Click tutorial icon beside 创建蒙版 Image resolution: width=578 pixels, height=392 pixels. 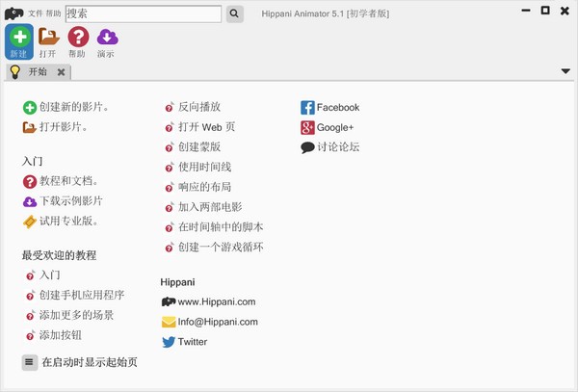[170, 147]
